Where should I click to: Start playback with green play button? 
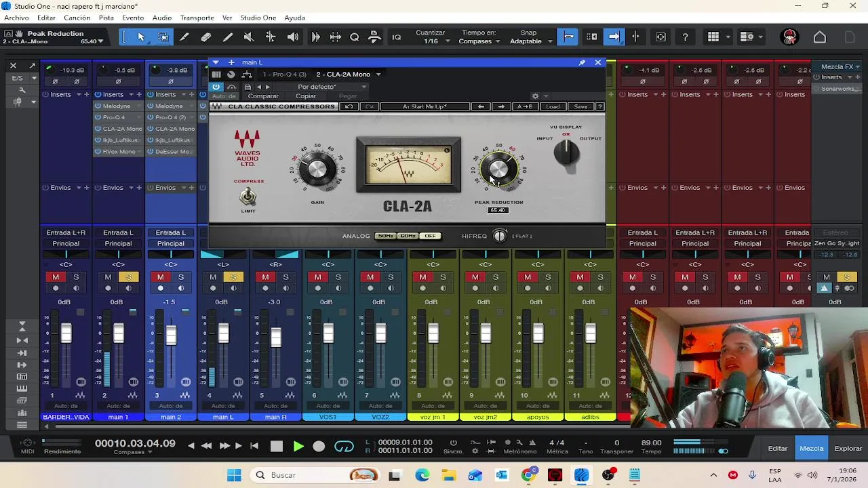pyautogui.click(x=298, y=446)
